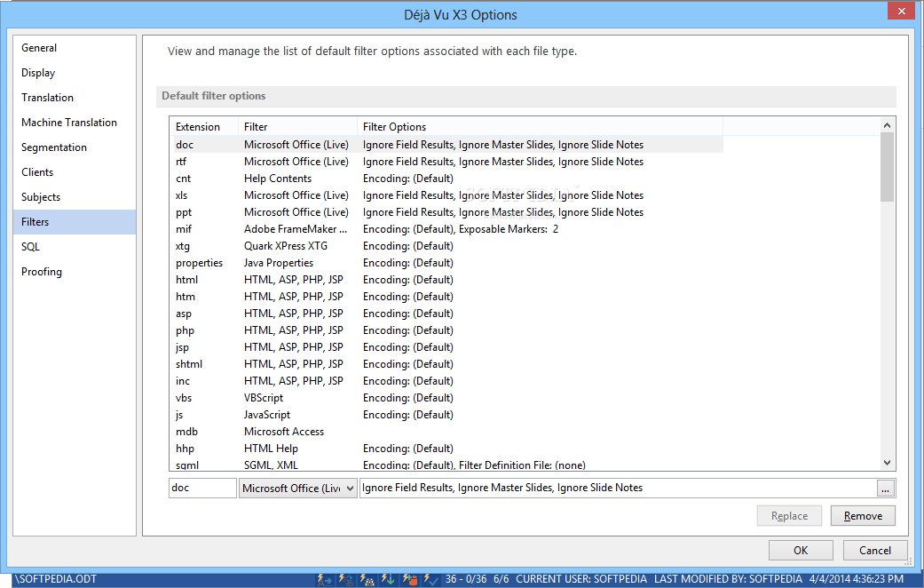Select the mdb Microsoft Access row
The height and width of the screenshot is (588, 924).
coord(447,432)
